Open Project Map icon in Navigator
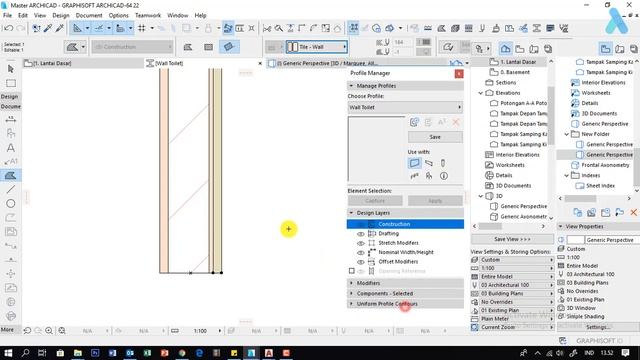Screen dimensions: 640x360 tap(505, 48)
